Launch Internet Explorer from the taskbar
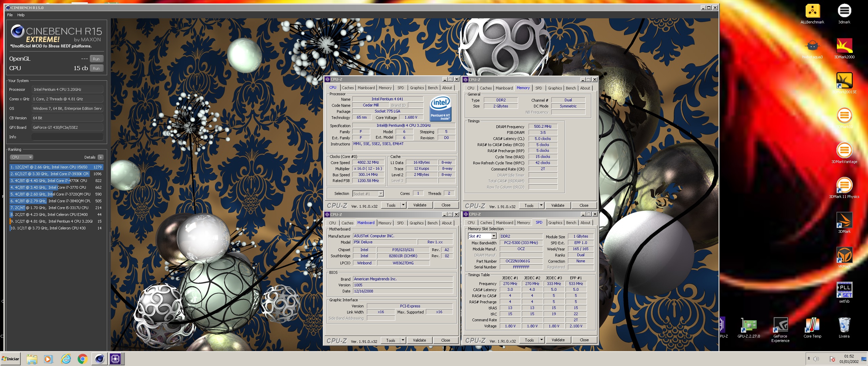The image size is (868, 366). tap(65, 359)
